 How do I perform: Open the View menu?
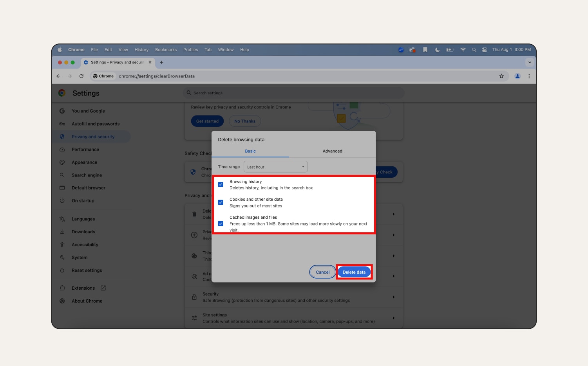123,50
